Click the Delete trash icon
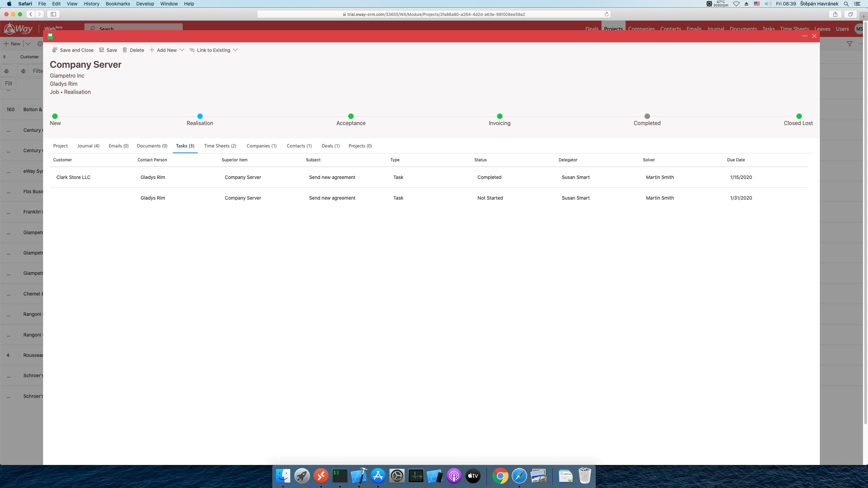This screenshot has height=488, width=868. tap(125, 50)
